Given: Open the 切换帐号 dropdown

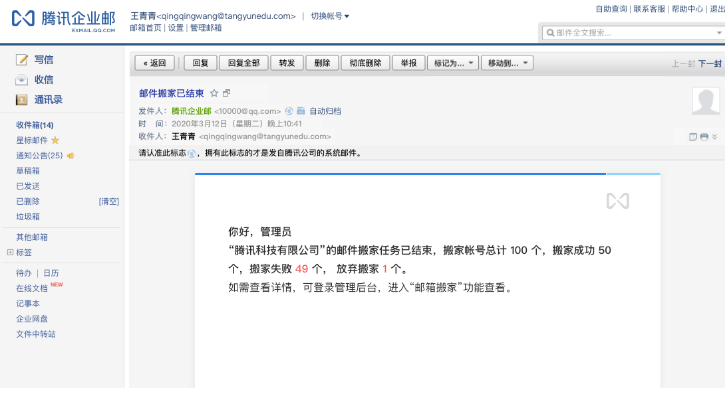Looking at the screenshot, I should [x=330, y=16].
